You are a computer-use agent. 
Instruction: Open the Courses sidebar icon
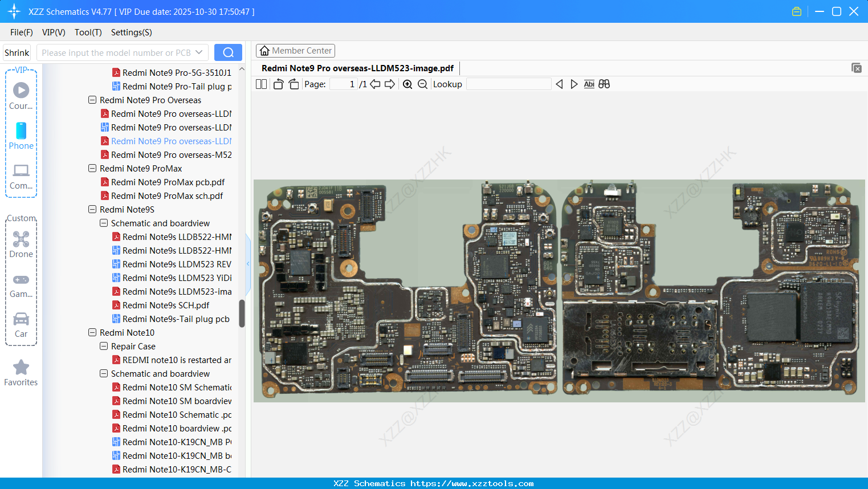(21, 96)
